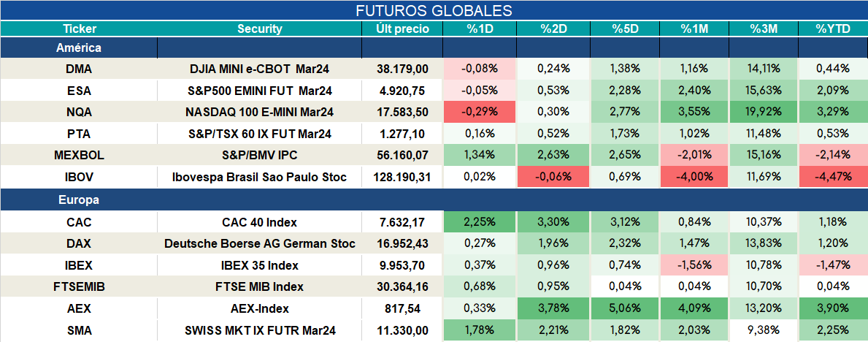Select the %YTD column header
Viewport: 868px width, 342px height.
coord(833,29)
